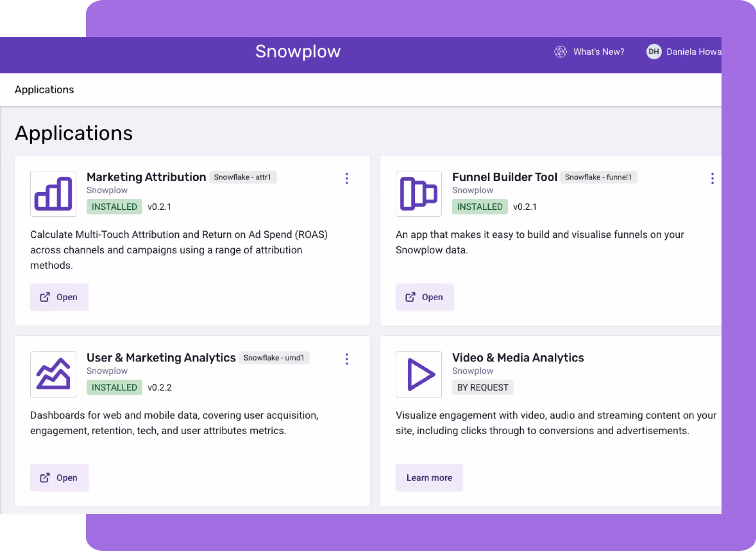This screenshot has width=756, height=551.
Task: Click the Funnel Builder Tool title
Action: [505, 177]
